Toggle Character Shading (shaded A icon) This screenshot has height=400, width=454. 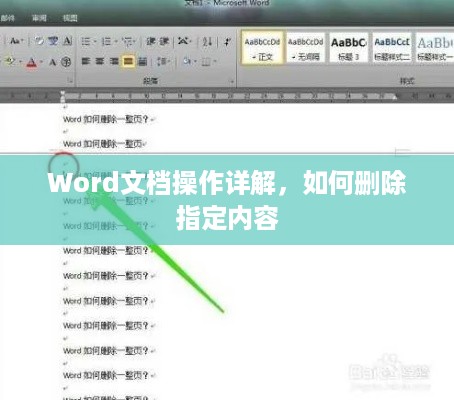(52, 62)
